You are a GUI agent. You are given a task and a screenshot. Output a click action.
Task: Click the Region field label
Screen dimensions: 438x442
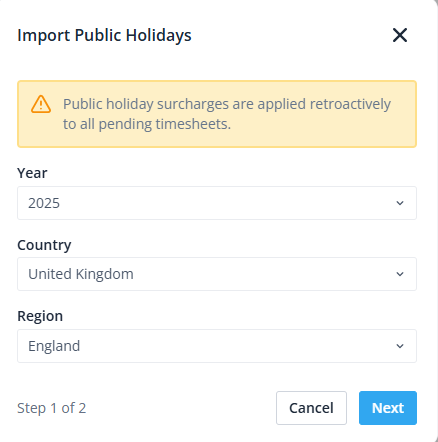click(40, 316)
